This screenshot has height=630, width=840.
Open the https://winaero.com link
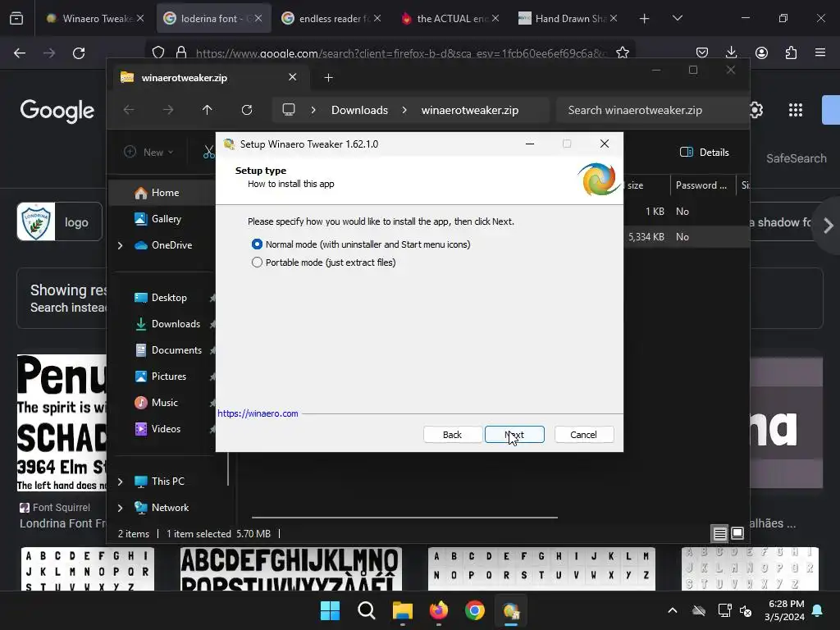click(x=258, y=413)
